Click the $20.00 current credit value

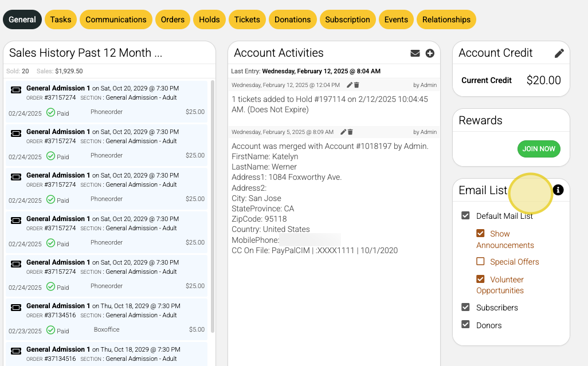pos(543,80)
